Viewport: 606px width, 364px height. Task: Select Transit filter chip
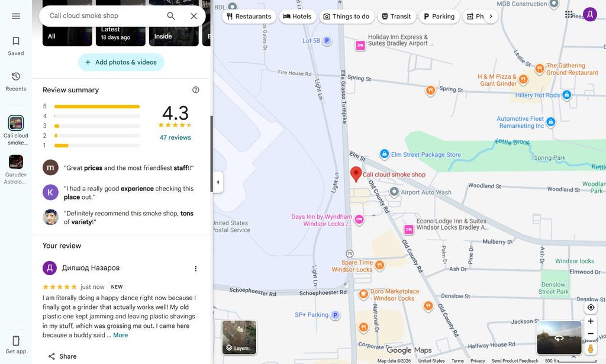[x=397, y=16]
